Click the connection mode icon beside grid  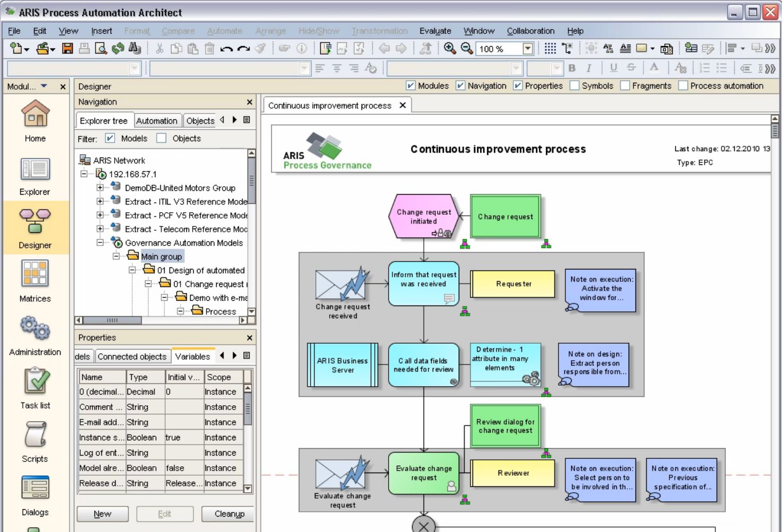coord(568,48)
